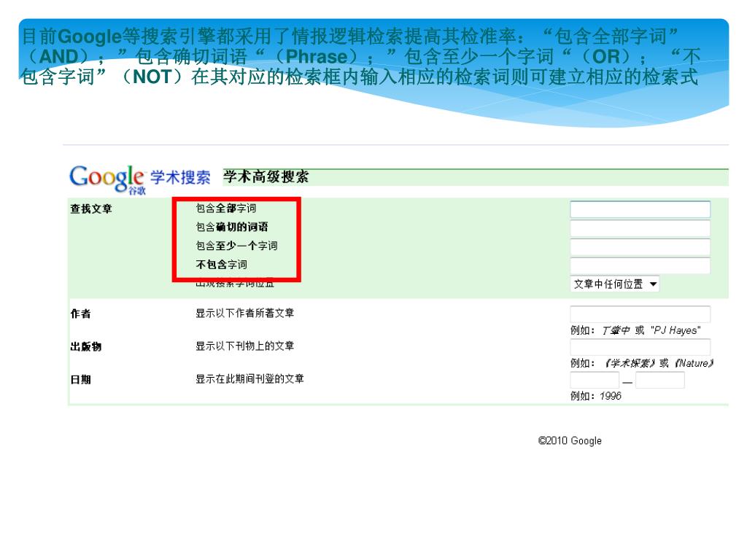Click the 显示在此期间刊登的文章 text

(x=249, y=378)
